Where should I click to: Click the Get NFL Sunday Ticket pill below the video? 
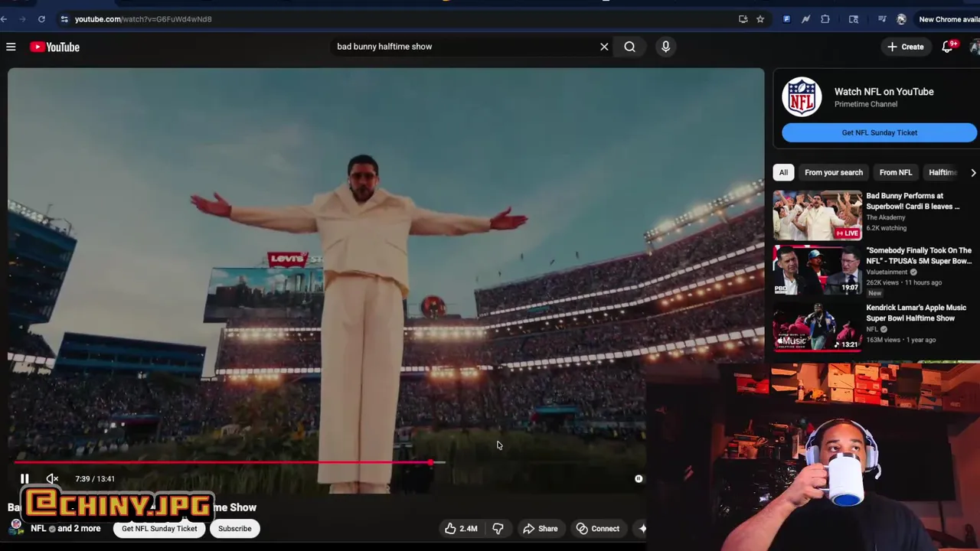[159, 528]
